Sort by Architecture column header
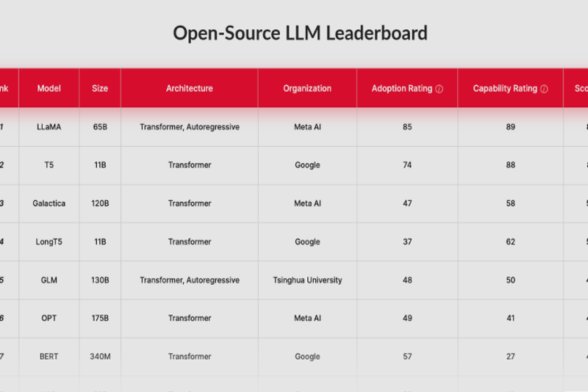This screenshot has width=588, height=392. 190,88
